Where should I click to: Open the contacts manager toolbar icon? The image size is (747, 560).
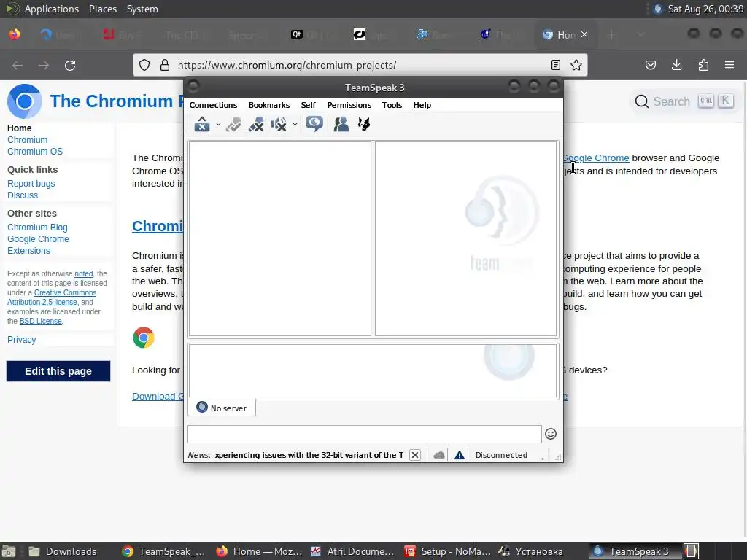pos(341,124)
